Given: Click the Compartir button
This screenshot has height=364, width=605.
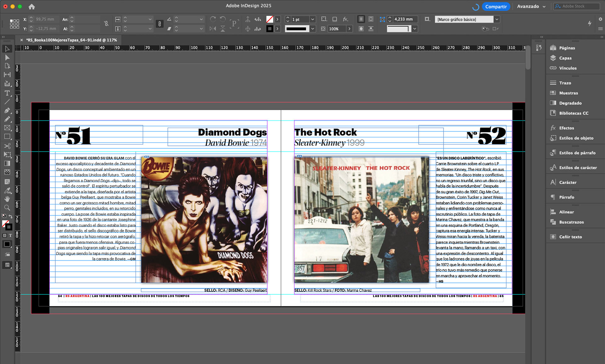Looking at the screenshot, I should pos(496,7).
